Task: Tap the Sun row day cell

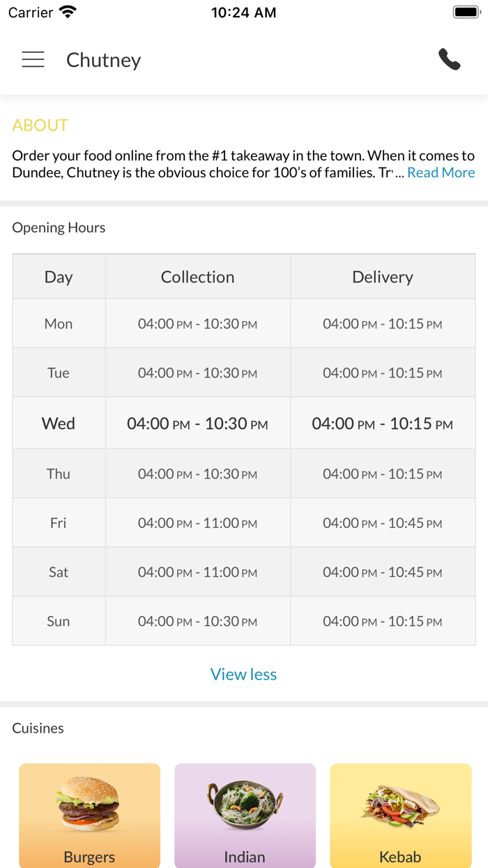Action: click(x=59, y=621)
